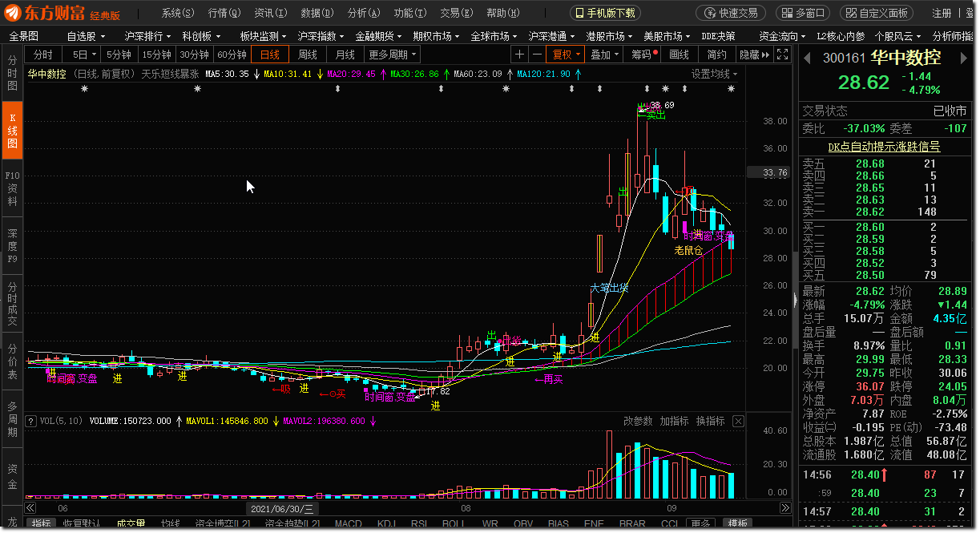Open DK点自动提示涨跌信号 link
Viewport: 980px width, 533px height.
[885, 147]
